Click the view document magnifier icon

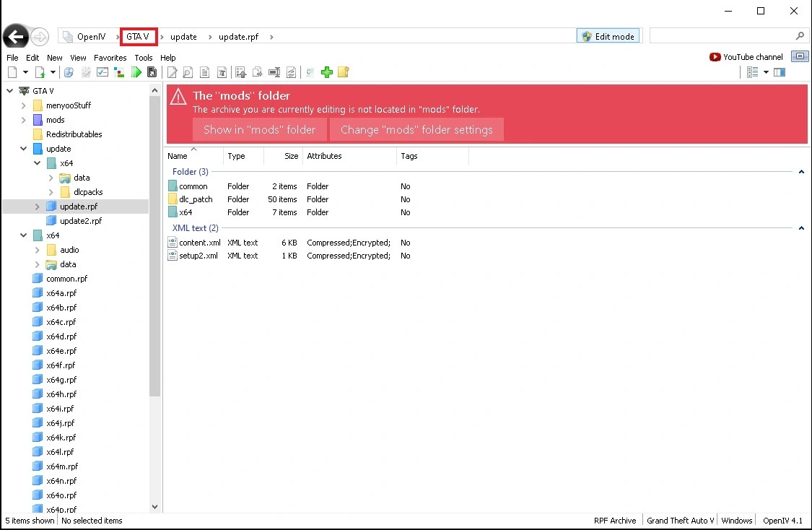pyautogui.click(x=188, y=72)
